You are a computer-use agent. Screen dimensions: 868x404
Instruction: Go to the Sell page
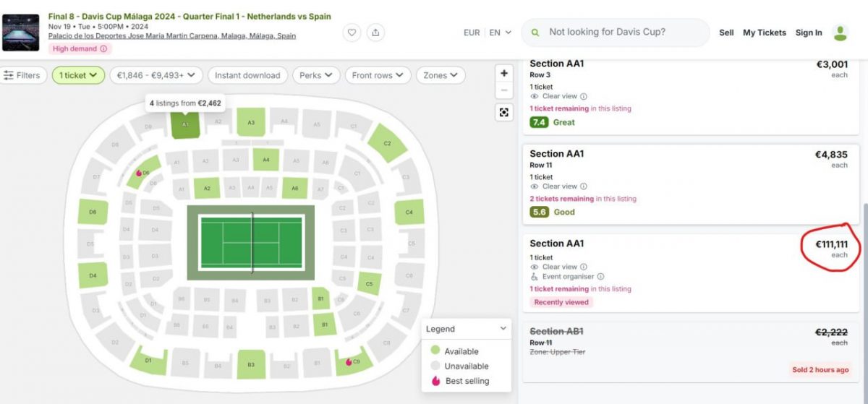(726, 33)
